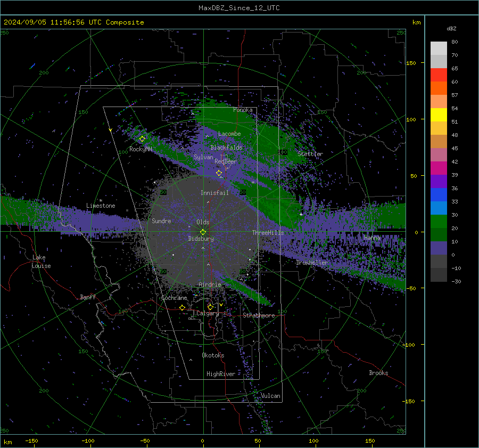Click the 2024/09/05 11:56:56 UTC Composite timestamp
The image size is (479, 448).
[73, 22]
